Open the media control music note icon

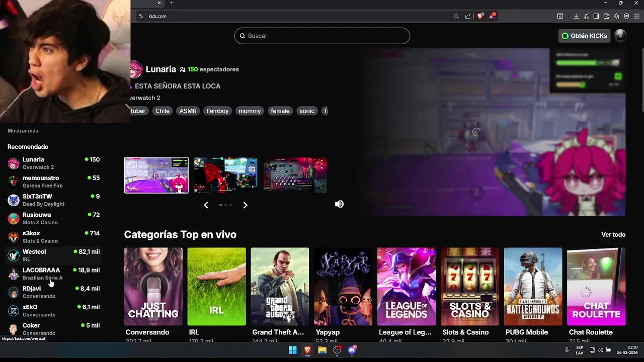click(587, 16)
